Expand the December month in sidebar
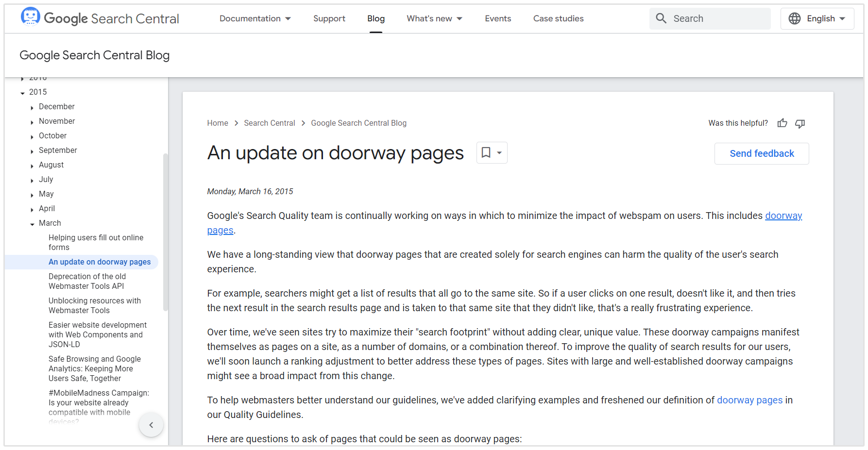The height and width of the screenshot is (450, 868). pyautogui.click(x=32, y=107)
